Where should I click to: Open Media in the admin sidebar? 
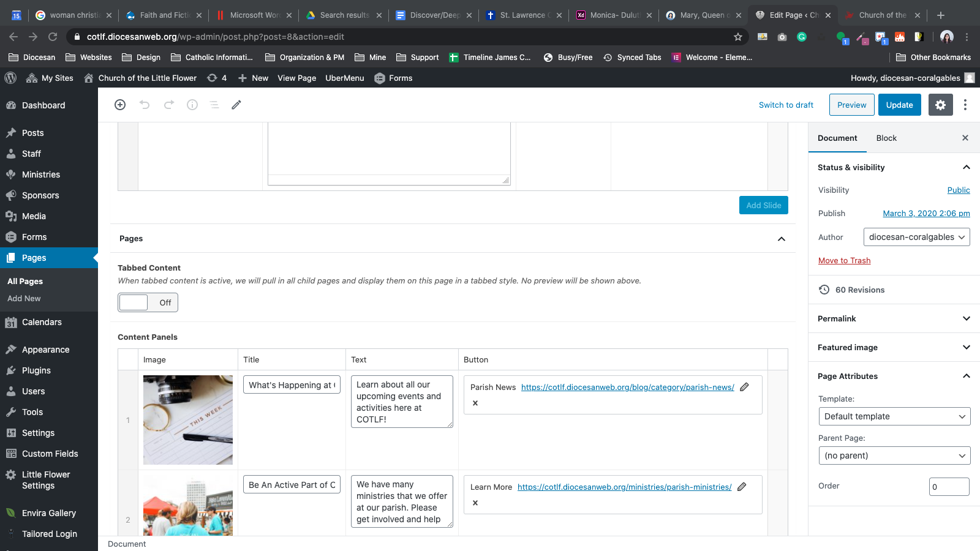coord(34,216)
